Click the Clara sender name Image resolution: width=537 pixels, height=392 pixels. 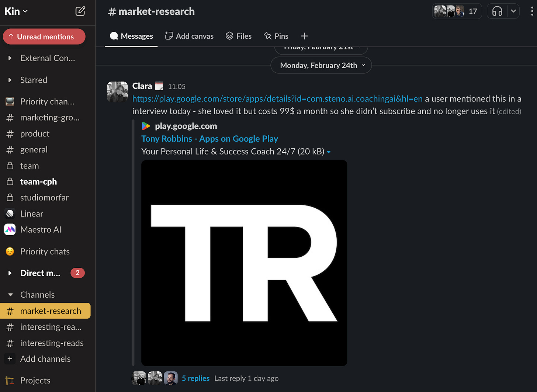[142, 86]
